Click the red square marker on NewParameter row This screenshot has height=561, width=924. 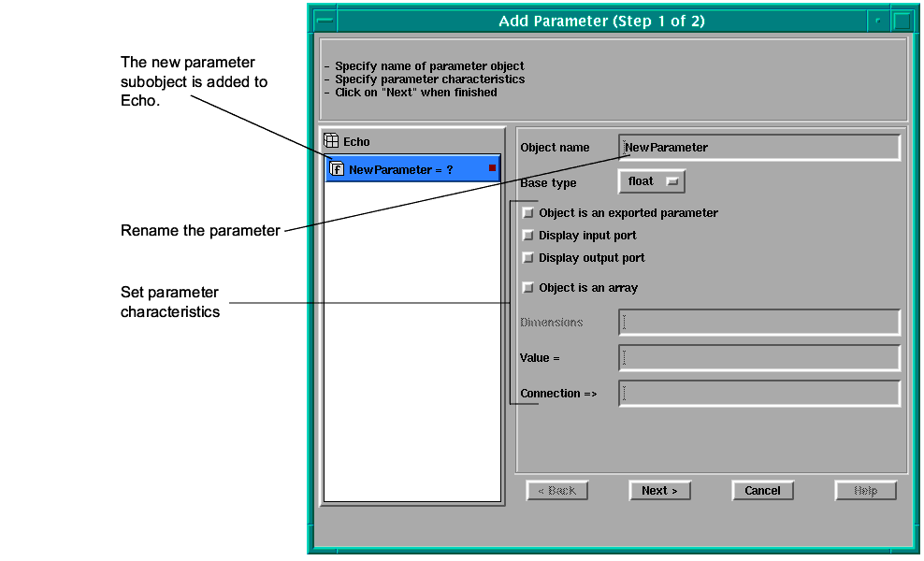coord(492,168)
